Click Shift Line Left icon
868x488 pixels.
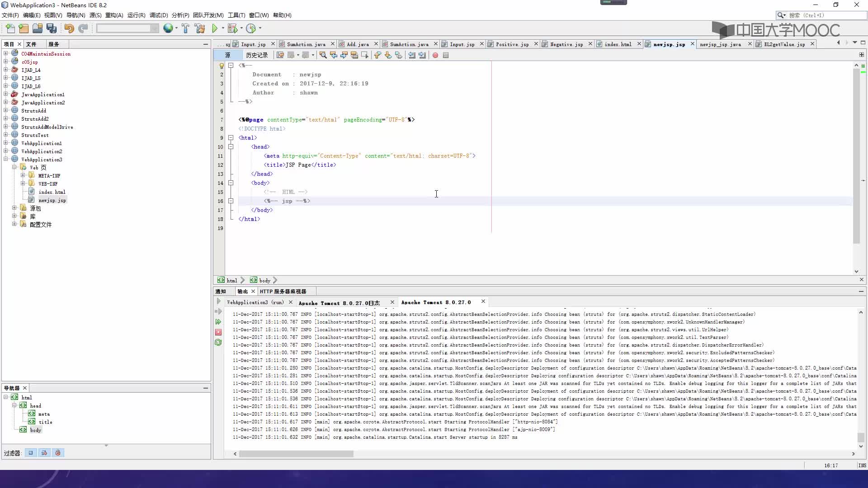click(x=412, y=55)
